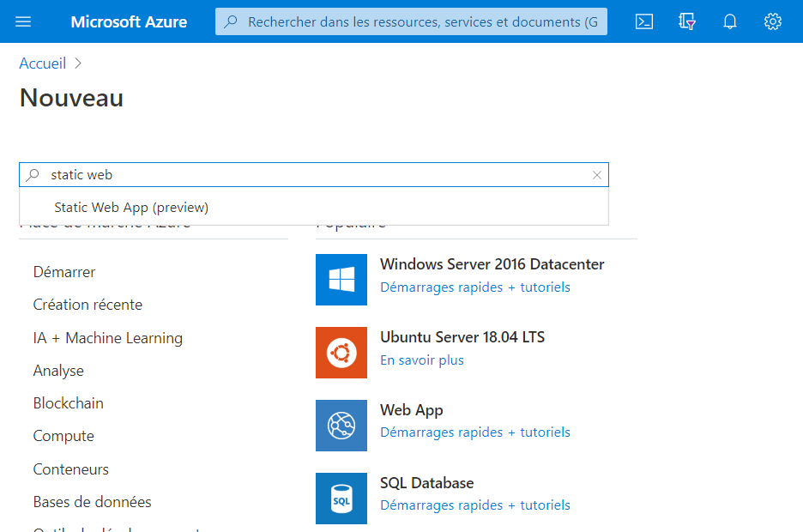Click the SQL Database icon
The width and height of the screenshot is (803, 532).
(341, 499)
